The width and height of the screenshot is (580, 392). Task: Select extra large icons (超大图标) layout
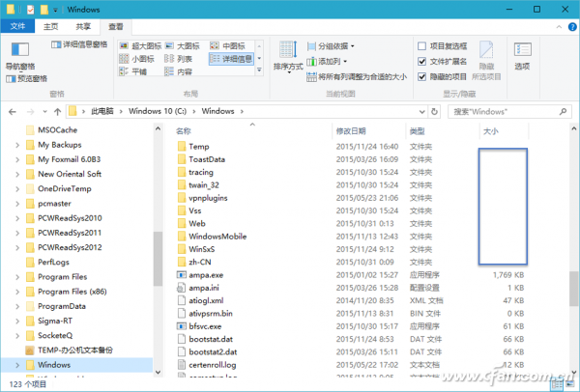pos(140,45)
